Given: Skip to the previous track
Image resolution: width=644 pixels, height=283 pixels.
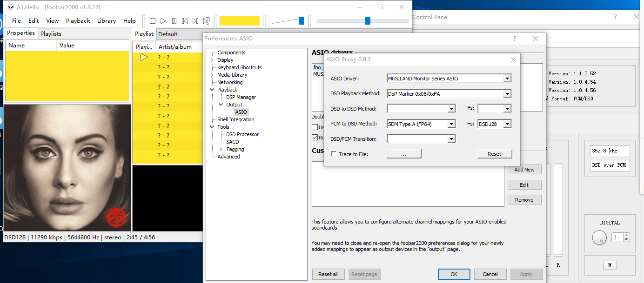Looking at the screenshot, I should point(185,21).
